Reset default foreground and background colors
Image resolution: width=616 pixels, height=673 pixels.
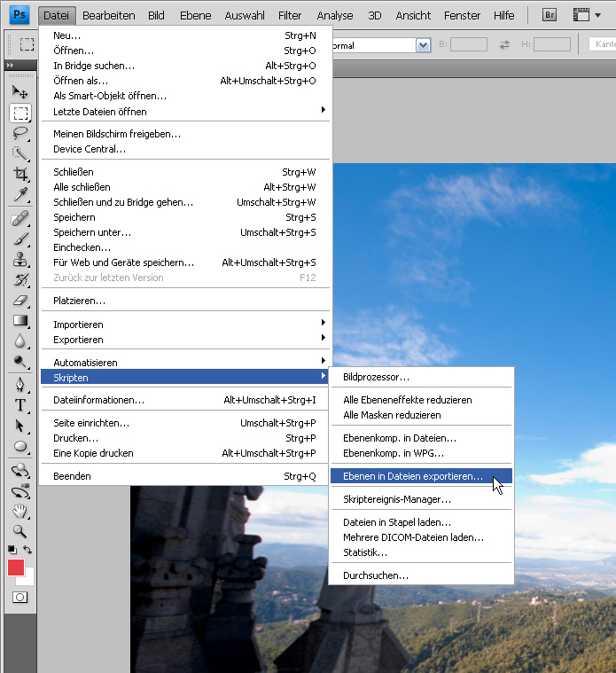tap(12, 550)
